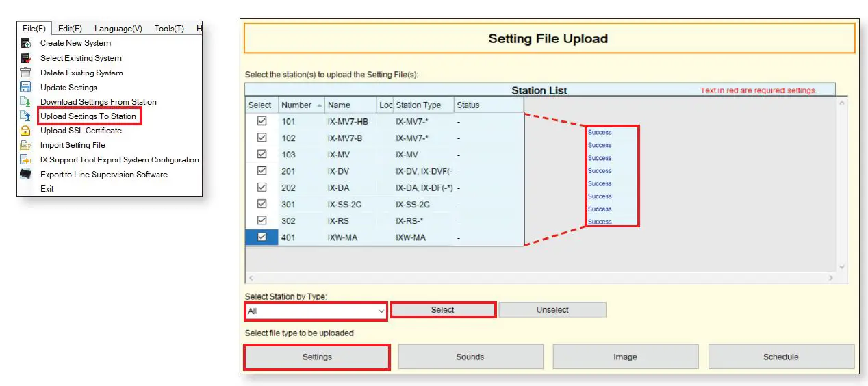Image resolution: width=868 pixels, height=386 pixels.
Task: Uncheck station 201 IX-DV checkbox
Action: click(x=261, y=170)
